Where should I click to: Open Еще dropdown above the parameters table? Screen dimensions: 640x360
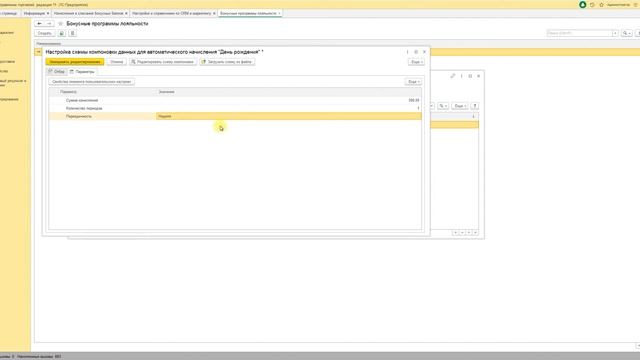[413, 82]
